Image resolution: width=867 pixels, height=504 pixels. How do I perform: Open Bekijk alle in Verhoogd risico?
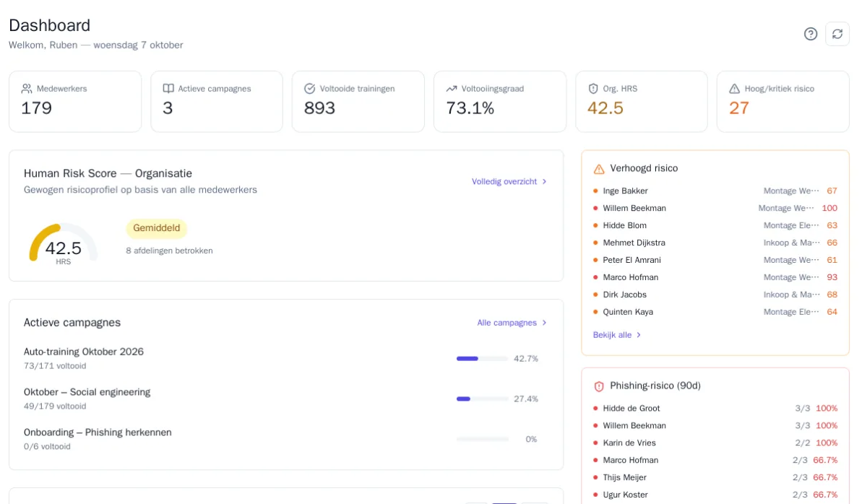(x=617, y=335)
